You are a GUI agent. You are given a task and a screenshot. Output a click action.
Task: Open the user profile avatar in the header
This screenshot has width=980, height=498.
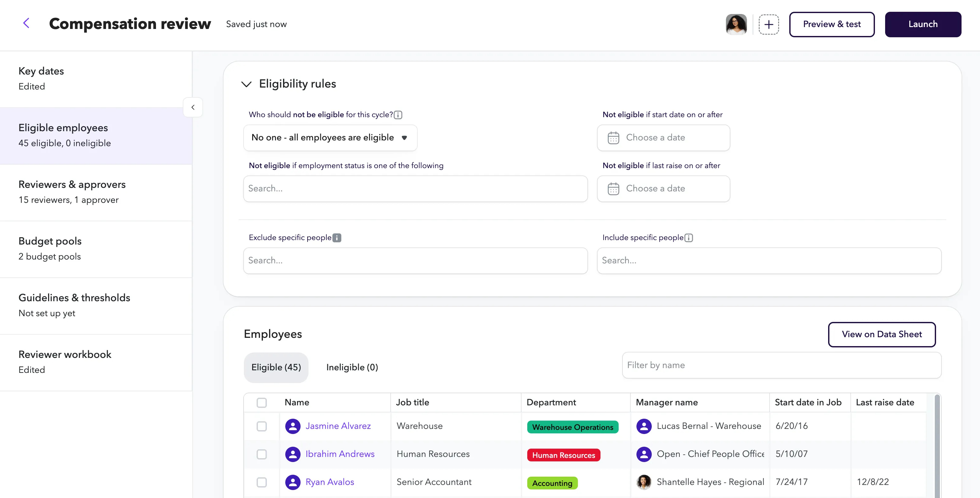(x=736, y=24)
